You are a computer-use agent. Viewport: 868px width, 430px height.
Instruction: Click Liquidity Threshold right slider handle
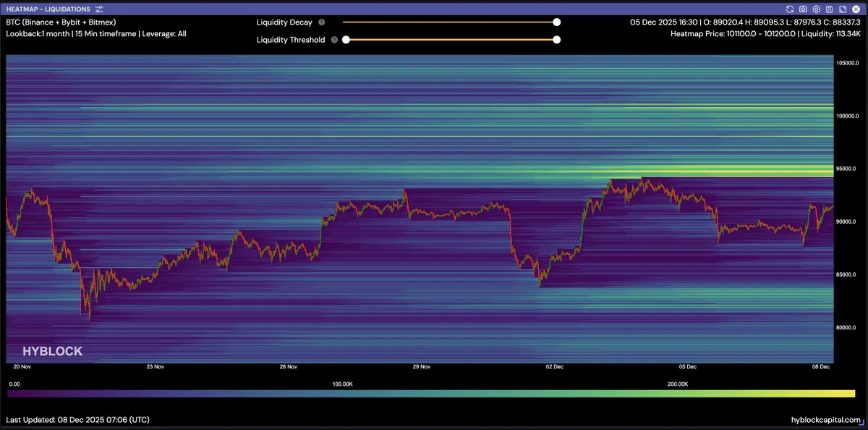point(556,40)
